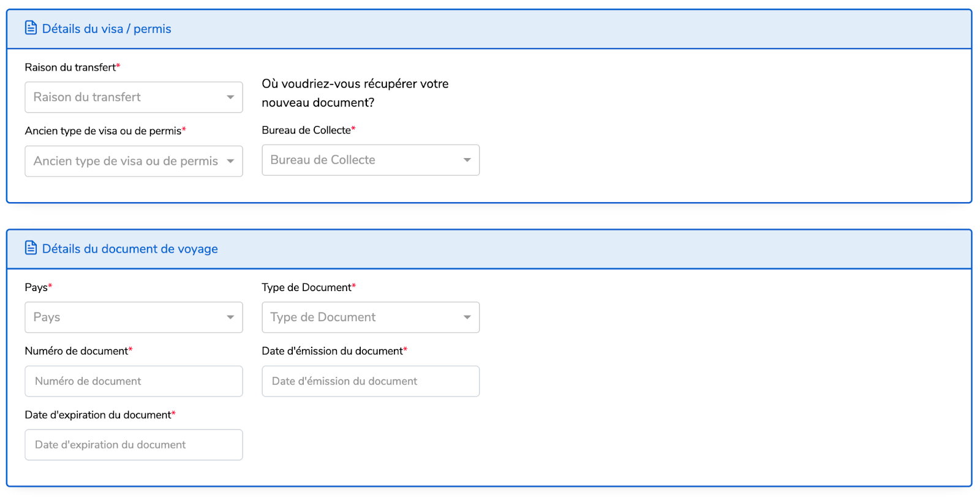Click the Bureau de Collecte dropdown arrow
Image resolution: width=980 pixels, height=497 pixels.
click(467, 160)
